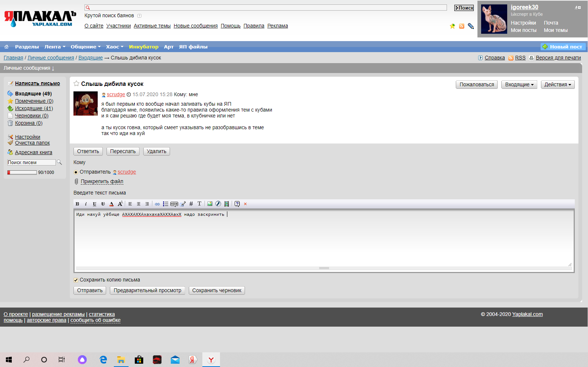Click the "Сохранить черновик" button
This screenshot has height=367, width=588.
point(217,290)
